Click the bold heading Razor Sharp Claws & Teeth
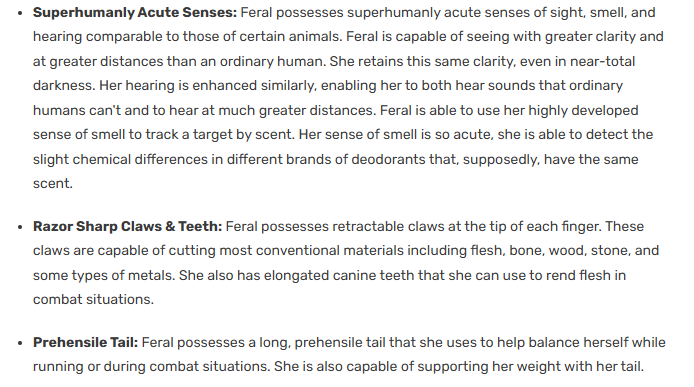694x387 pixels. [x=127, y=226]
